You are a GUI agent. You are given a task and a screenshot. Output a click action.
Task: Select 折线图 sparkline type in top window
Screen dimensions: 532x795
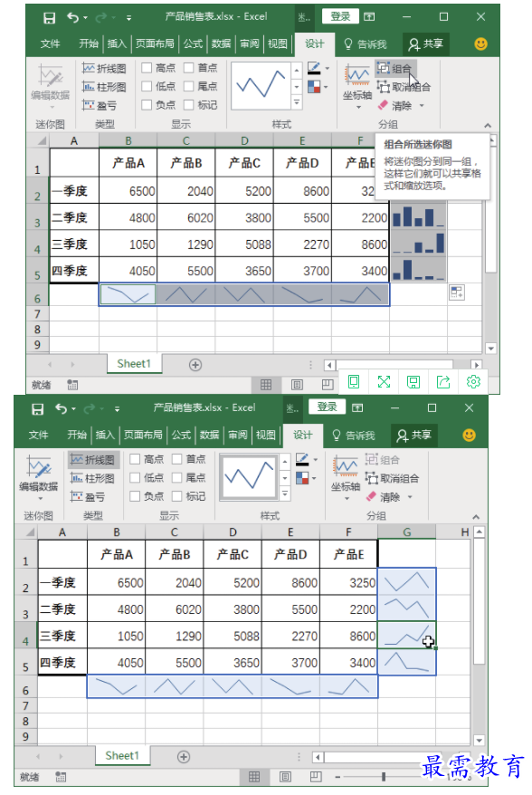[x=104, y=69]
